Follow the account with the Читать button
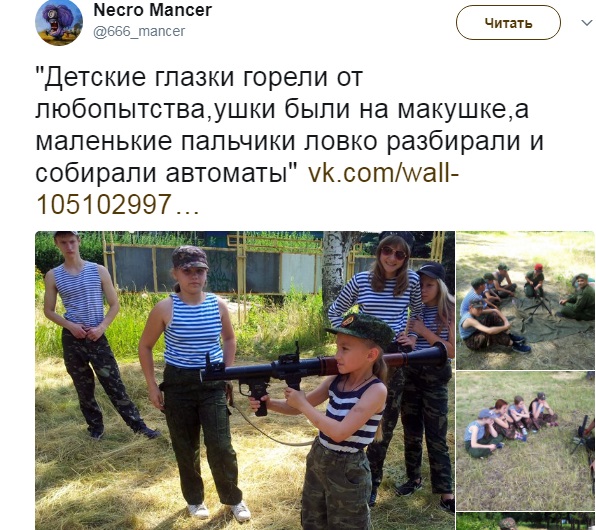The image size is (596, 530). point(508,23)
